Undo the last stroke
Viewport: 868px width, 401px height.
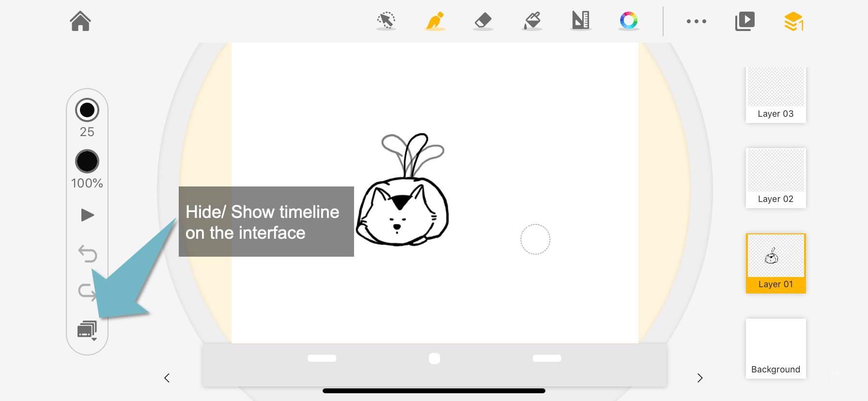point(88,253)
